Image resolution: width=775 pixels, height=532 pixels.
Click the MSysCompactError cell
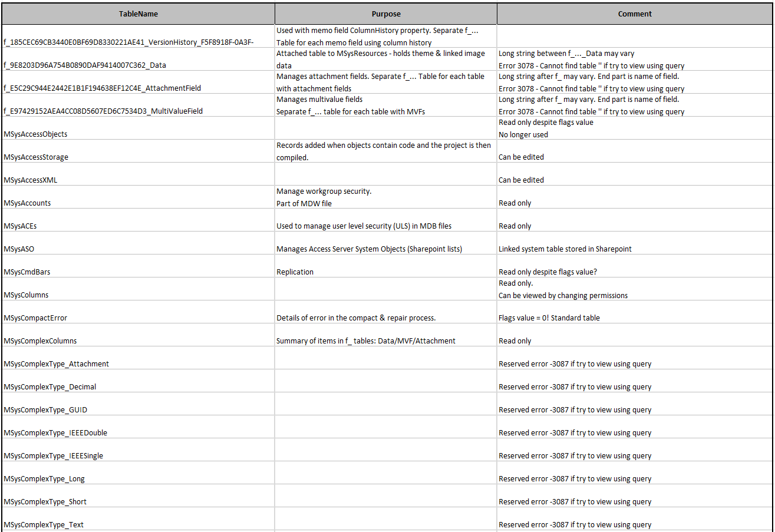coord(138,312)
